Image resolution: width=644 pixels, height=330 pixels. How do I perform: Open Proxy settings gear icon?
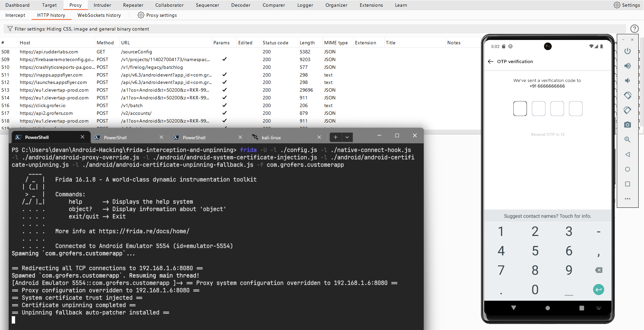141,15
